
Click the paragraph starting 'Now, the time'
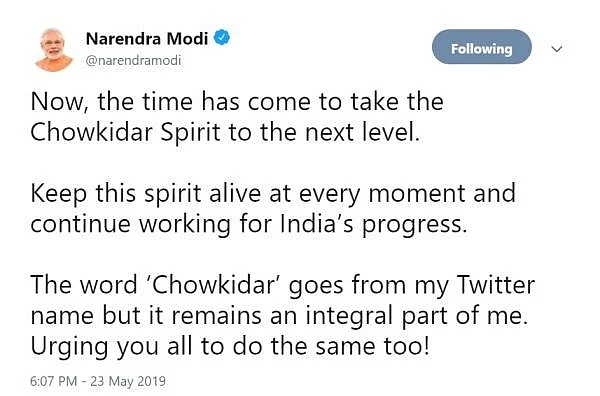(237, 117)
